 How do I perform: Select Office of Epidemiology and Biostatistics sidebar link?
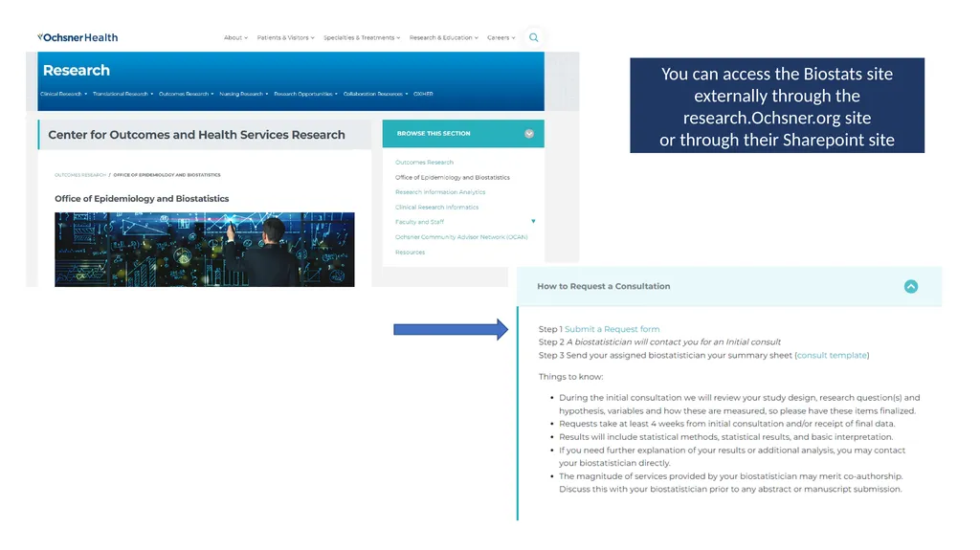point(453,178)
